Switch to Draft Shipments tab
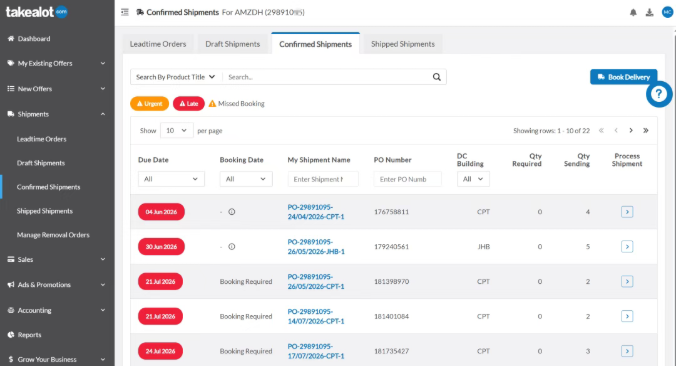The width and height of the screenshot is (679, 368). click(x=233, y=44)
